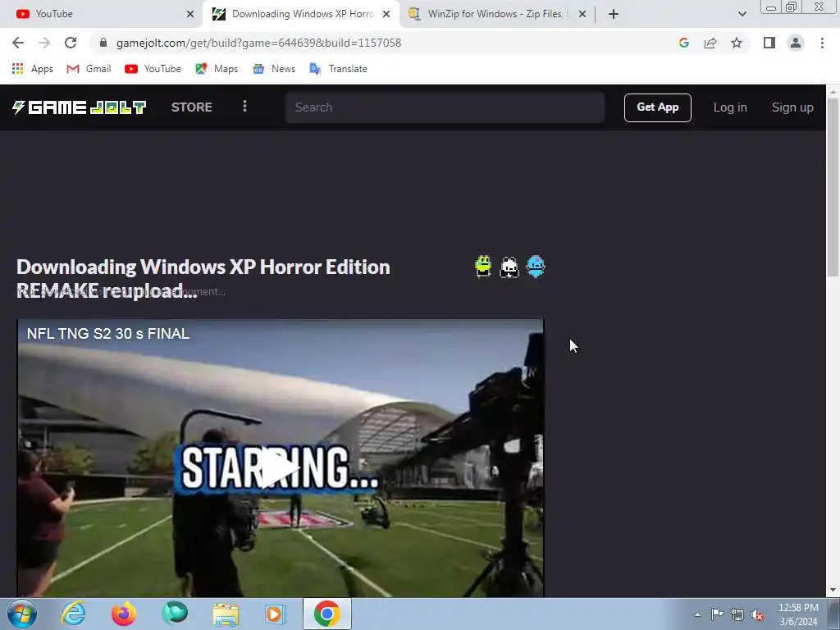Click the green pixel character icon
The width and height of the screenshot is (840, 630).
click(483, 267)
